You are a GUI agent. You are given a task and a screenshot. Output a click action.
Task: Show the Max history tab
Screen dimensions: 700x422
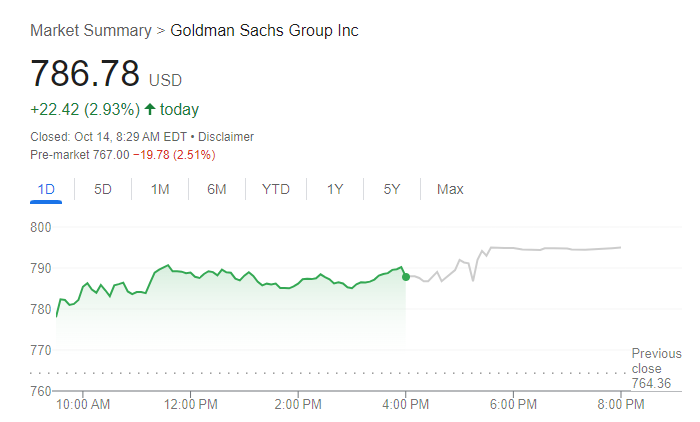(450, 189)
